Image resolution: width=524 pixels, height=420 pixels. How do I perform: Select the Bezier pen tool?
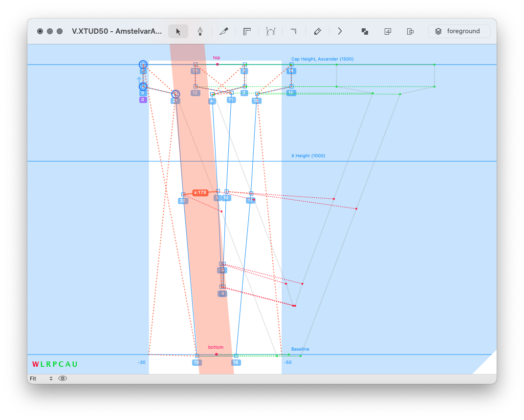tap(200, 31)
